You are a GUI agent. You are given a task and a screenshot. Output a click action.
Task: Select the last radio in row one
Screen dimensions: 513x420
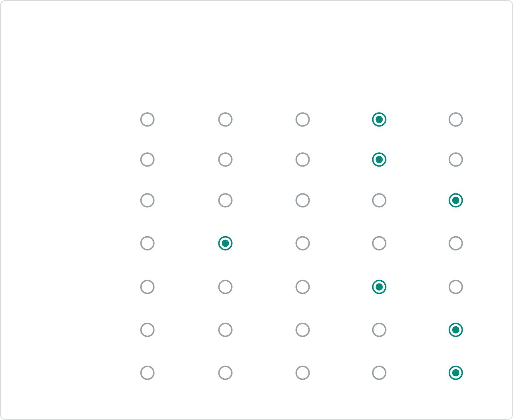pyautogui.click(x=456, y=119)
